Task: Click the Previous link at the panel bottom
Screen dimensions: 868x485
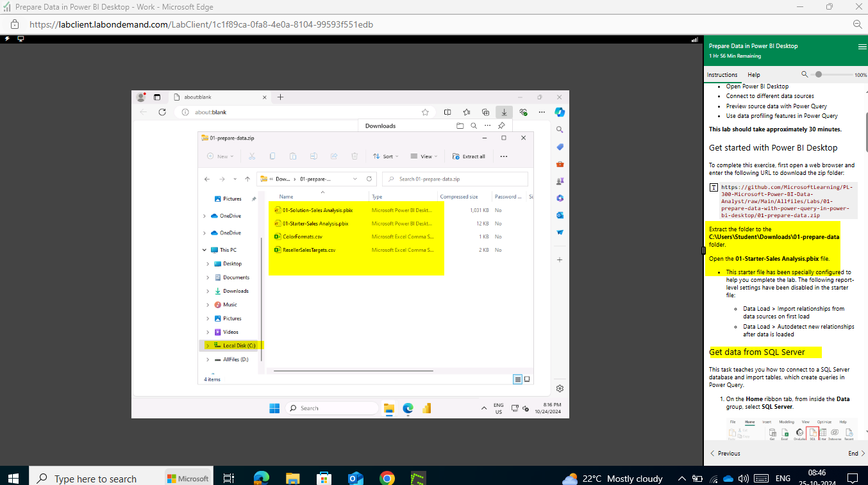Action: pos(724,453)
